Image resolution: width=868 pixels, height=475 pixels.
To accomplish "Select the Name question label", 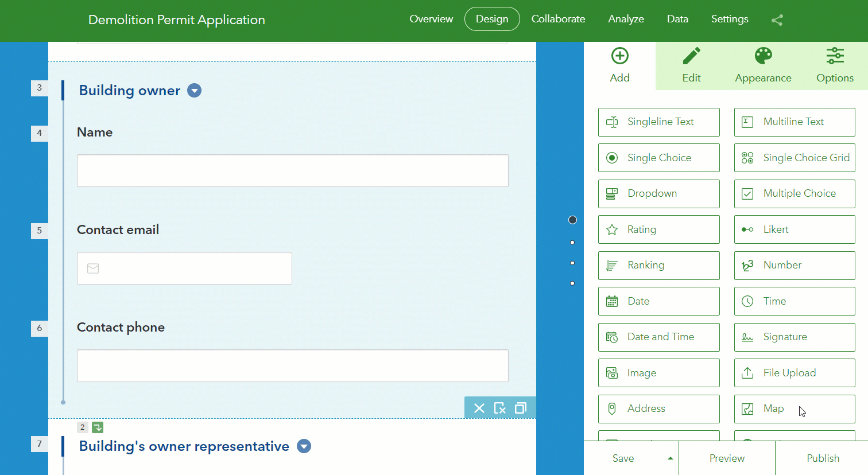I will click(x=95, y=133).
